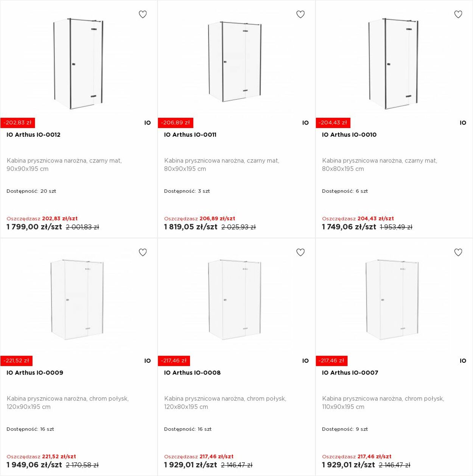Click the -221,52 zł red discount label
The width and height of the screenshot is (473, 476).
17,361
